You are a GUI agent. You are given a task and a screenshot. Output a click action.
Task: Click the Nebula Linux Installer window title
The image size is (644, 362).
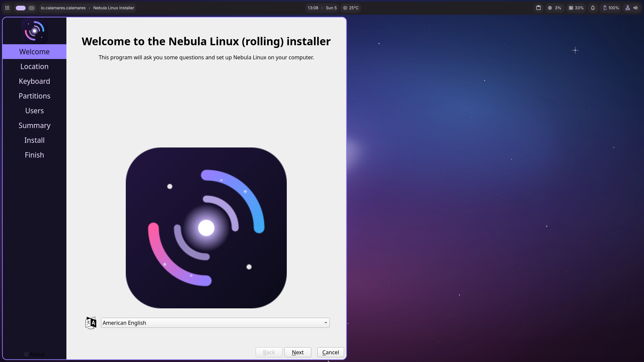114,8
